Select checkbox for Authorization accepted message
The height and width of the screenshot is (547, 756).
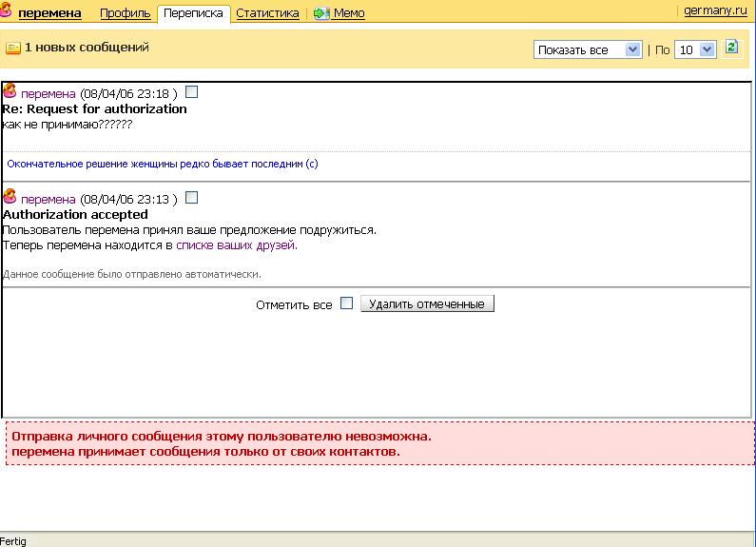tap(191, 198)
